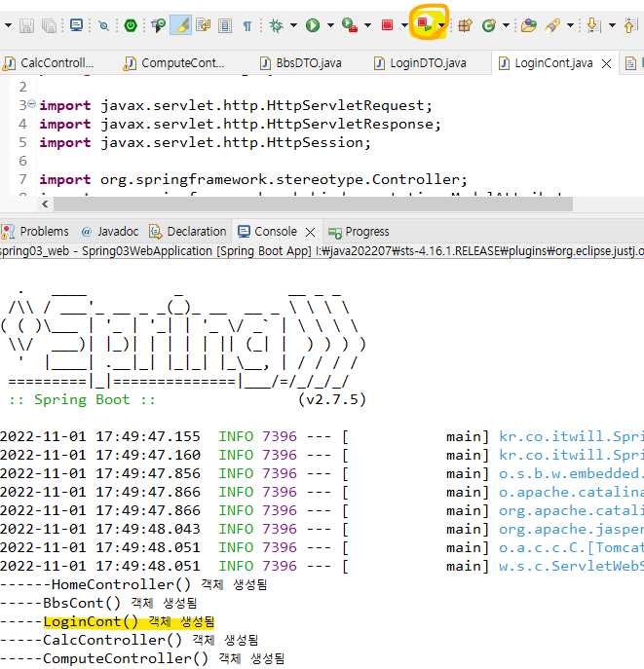Toggle Mark Occurrences highlighter
The width and height of the screenshot is (644, 669).
coord(180,25)
